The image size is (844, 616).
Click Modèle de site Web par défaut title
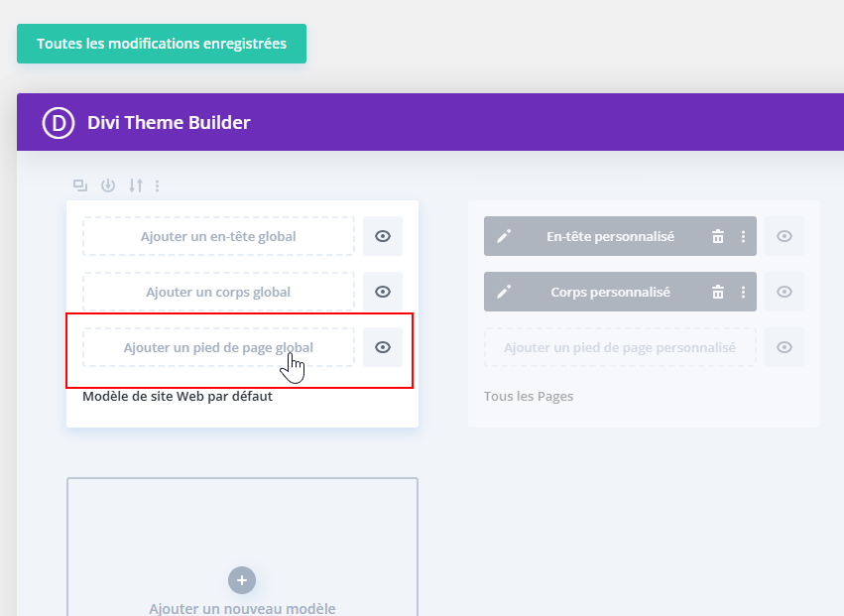pyautogui.click(x=178, y=397)
